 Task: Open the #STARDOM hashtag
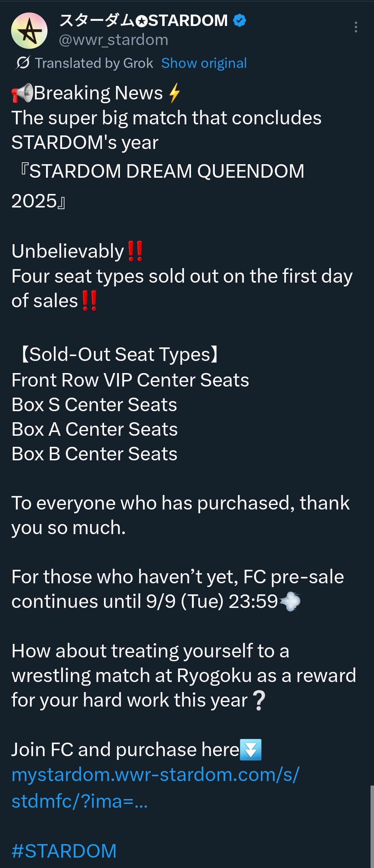64,851
